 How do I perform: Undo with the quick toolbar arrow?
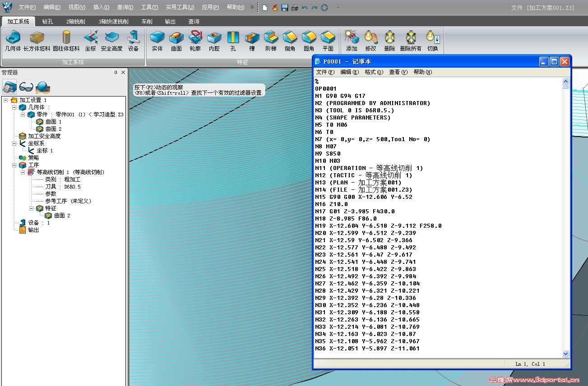(305, 8)
